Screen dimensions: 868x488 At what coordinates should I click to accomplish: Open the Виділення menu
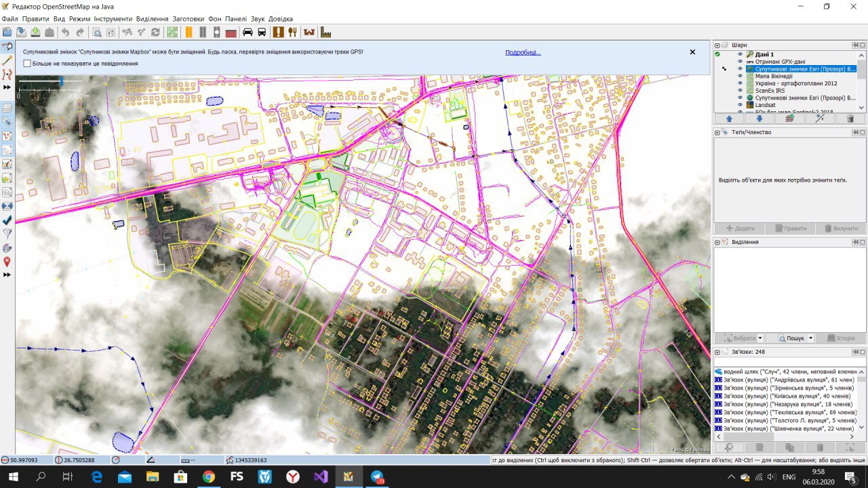click(152, 19)
